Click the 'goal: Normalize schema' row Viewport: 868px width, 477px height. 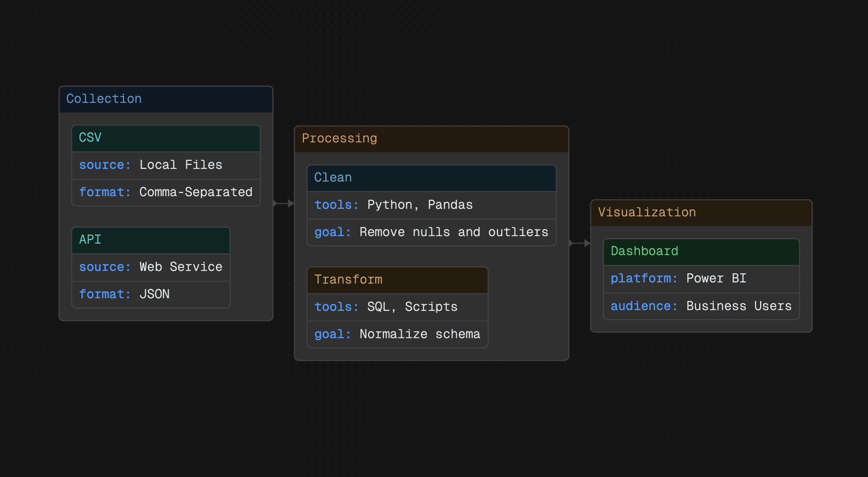(x=397, y=335)
